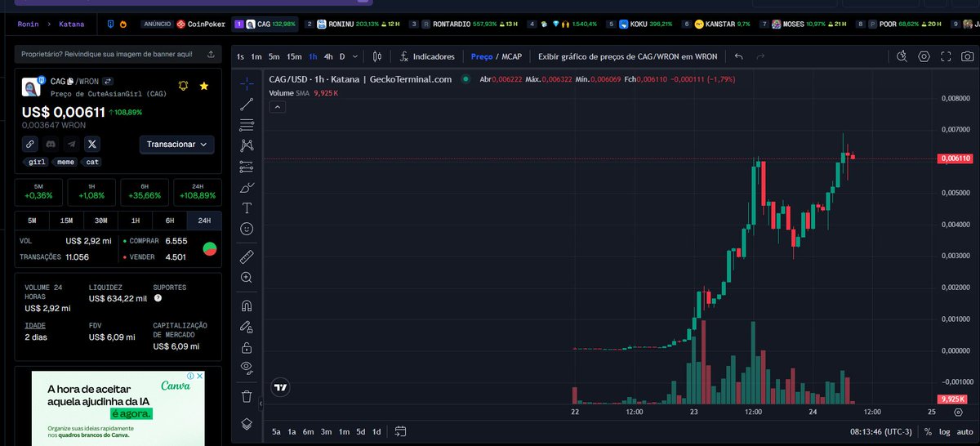
Task: Open the X (Twitter) icon link
Action: [92, 144]
